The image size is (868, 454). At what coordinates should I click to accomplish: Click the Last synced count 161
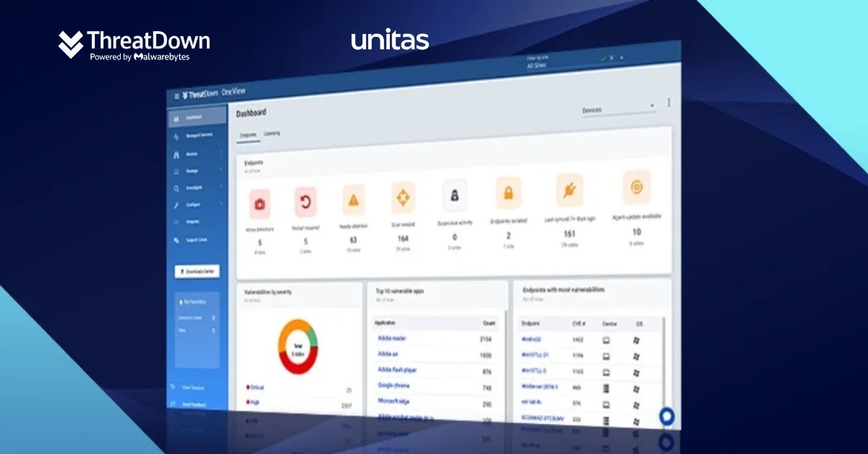[569, 234]
